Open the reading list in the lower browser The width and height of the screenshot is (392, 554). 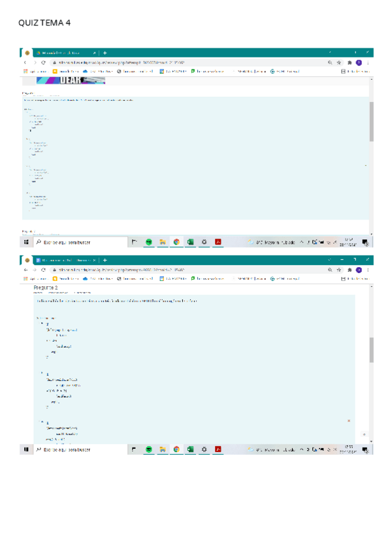(355, 279)
